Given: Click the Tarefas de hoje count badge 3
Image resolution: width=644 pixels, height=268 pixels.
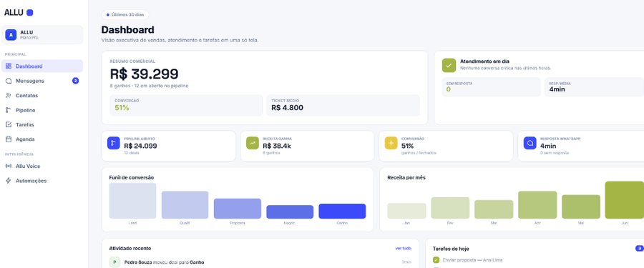Looking at the screenshot, I should [x=640, y=248].
